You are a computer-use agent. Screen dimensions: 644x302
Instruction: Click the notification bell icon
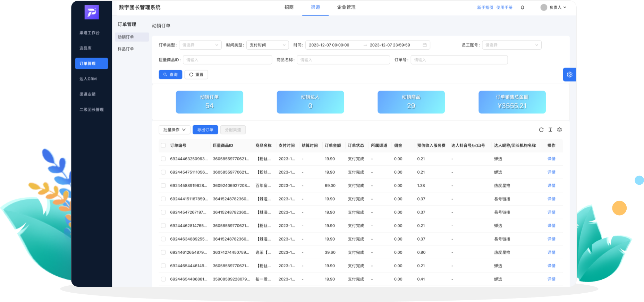pyautogui.click(x=522, y=8)
